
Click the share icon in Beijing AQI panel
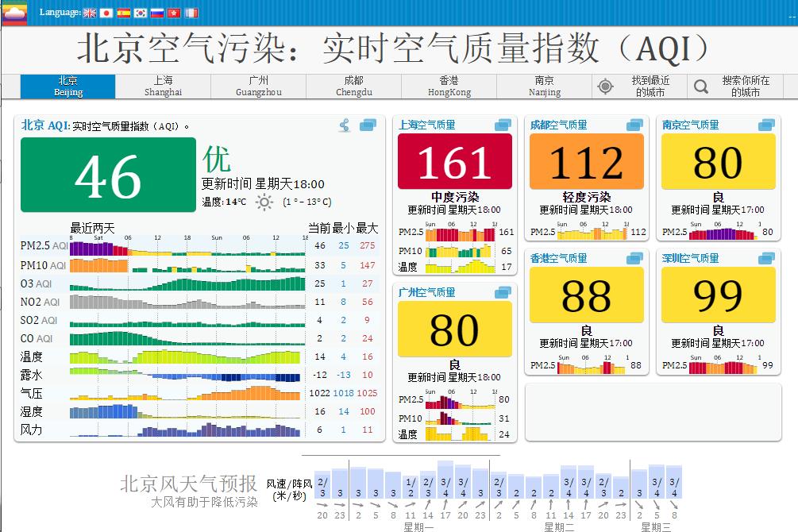click(345, 125)
